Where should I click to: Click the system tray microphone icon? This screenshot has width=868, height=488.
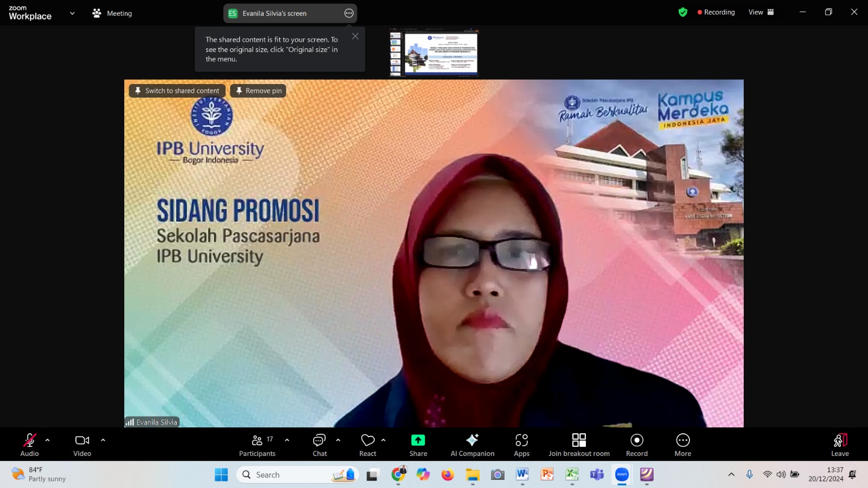point(750,474)
